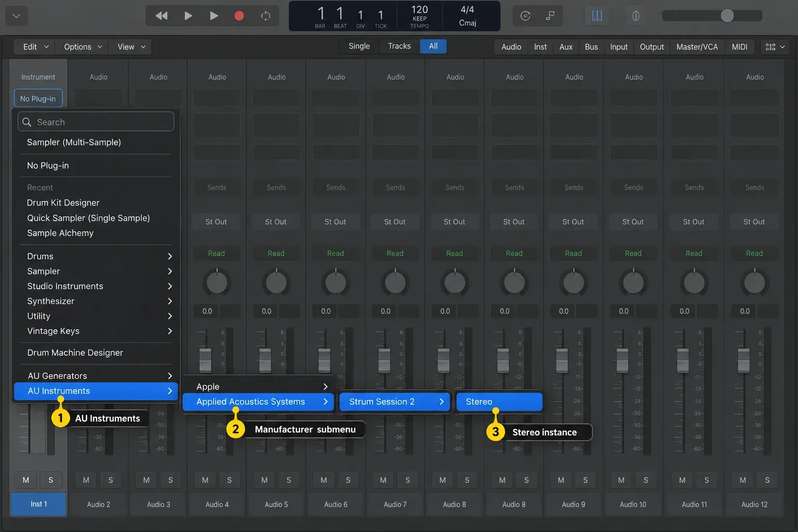Switch the mixer to Tracks mode

click(400, 46)
